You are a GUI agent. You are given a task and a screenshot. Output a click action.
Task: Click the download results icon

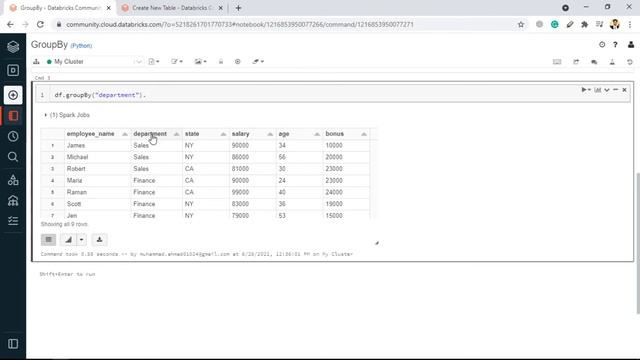point(99,240)
